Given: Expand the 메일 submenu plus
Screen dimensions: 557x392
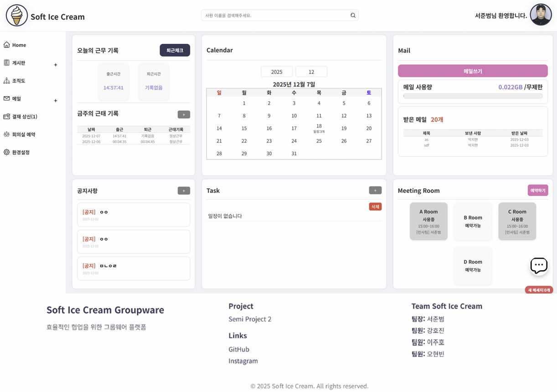Looking at the screenshot, I should [x=56, y=101].
